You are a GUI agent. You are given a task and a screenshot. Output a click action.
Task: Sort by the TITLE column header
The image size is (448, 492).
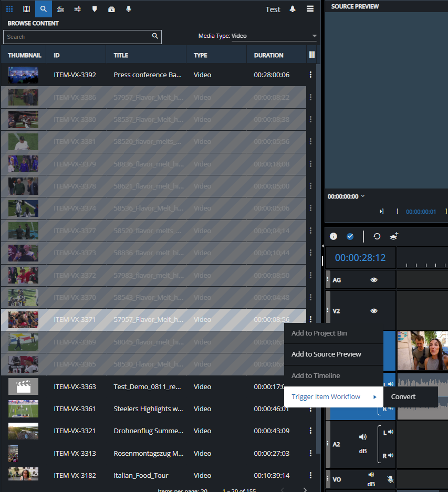pyautogui.click(x=121, y=55)
